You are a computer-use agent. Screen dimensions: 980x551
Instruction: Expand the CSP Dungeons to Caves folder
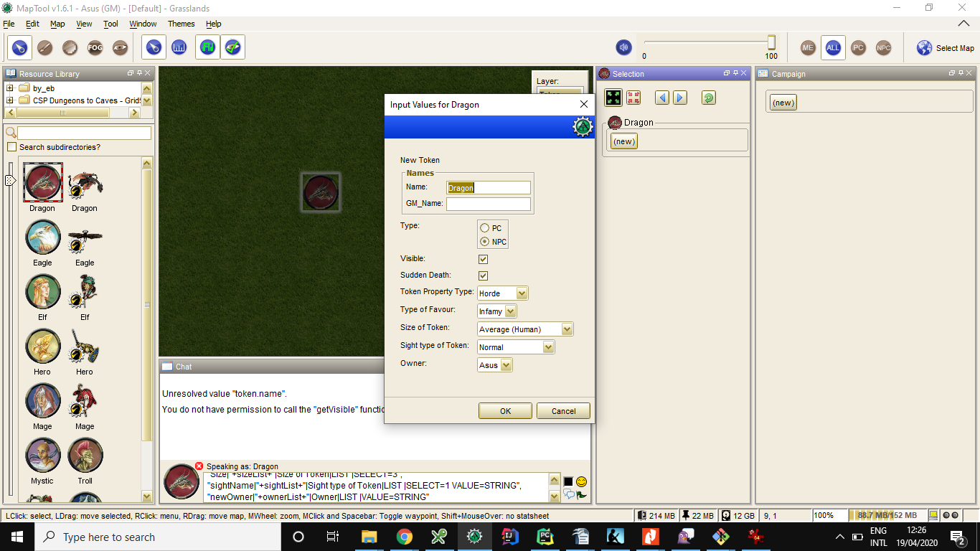10,99
